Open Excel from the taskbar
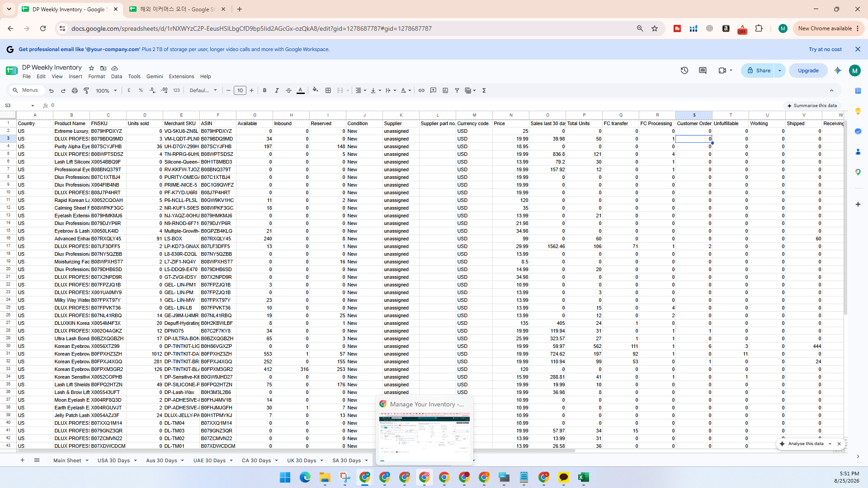The width and height of the screenshot is (868, 488). click(x=583, y=478)
